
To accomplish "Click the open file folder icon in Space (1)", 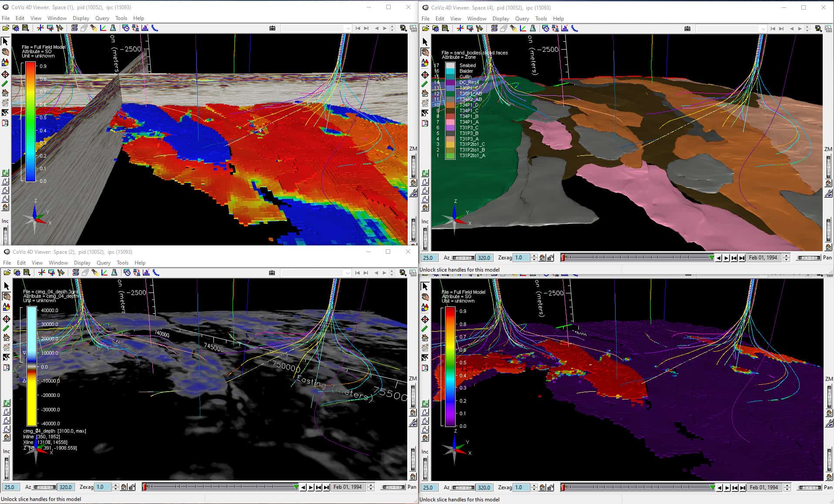I will pyautogui.click(x=6, y=28).
